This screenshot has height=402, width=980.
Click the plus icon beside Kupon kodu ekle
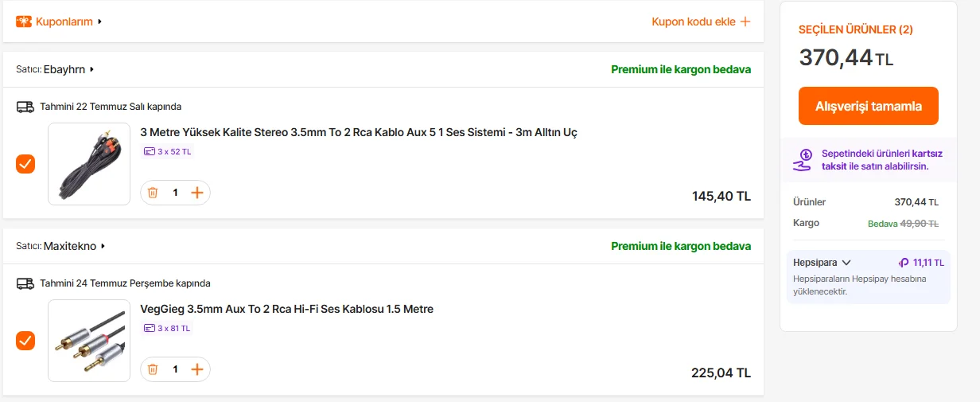point(745,21)
